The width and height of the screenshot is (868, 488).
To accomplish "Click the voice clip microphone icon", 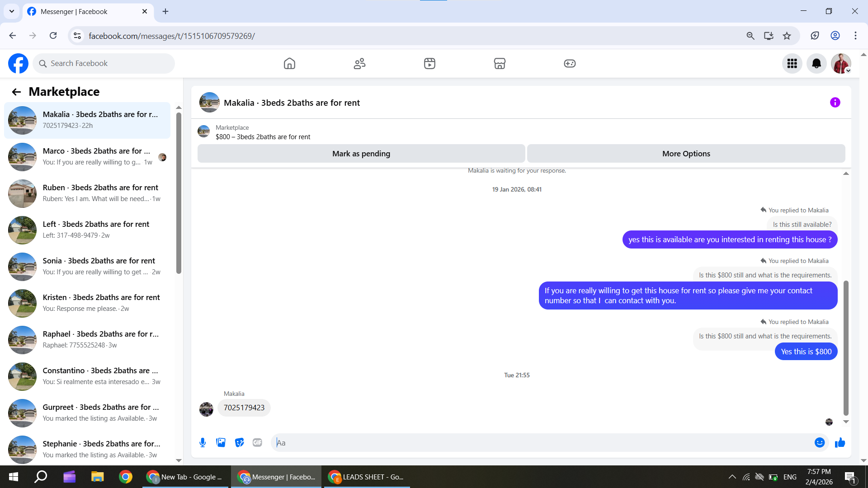I will coord(203,443).
